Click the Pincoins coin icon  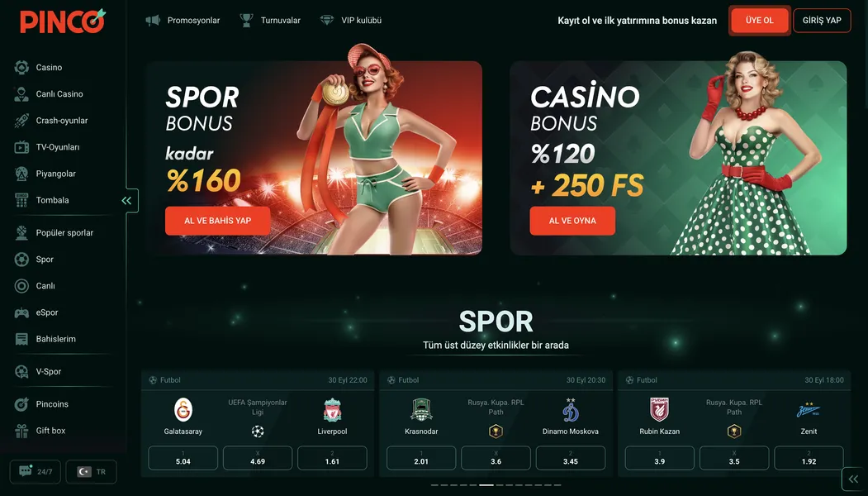click(x=21, y=404)
